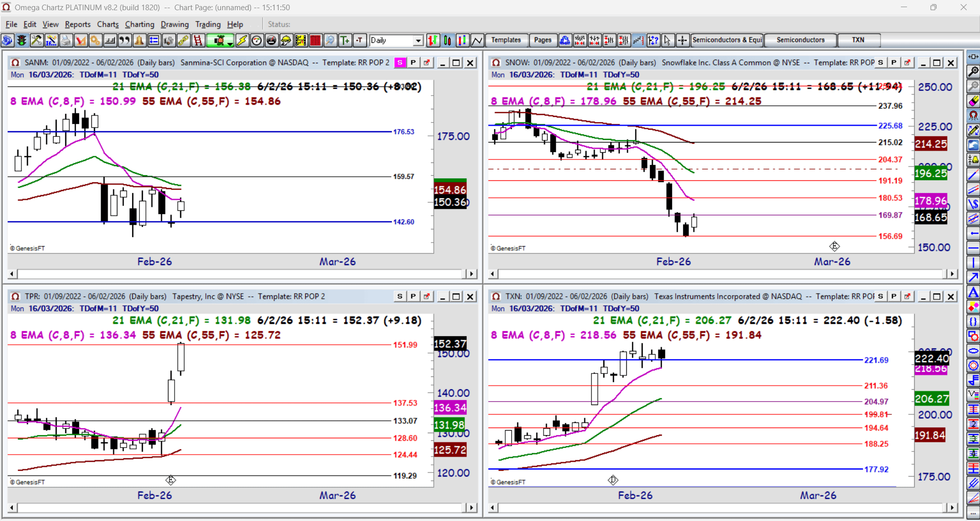Screen dimensions: 980x521
Task: Select the vertical line drawing tool
Action: (973, 263)
